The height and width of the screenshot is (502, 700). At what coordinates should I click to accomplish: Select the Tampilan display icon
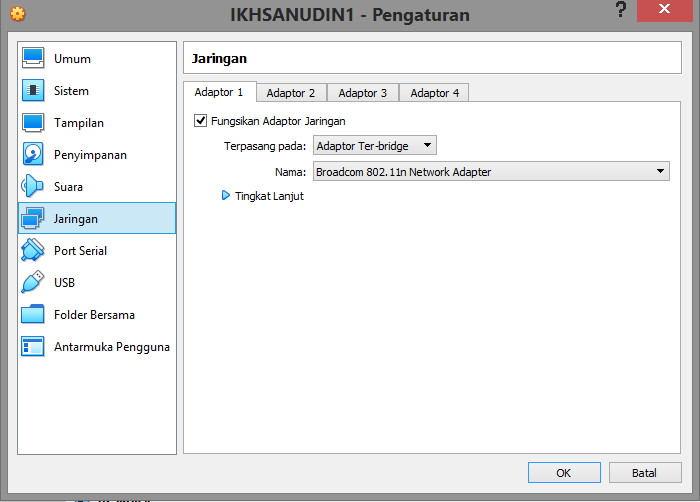pyautogui.click(x=33, y=123)
